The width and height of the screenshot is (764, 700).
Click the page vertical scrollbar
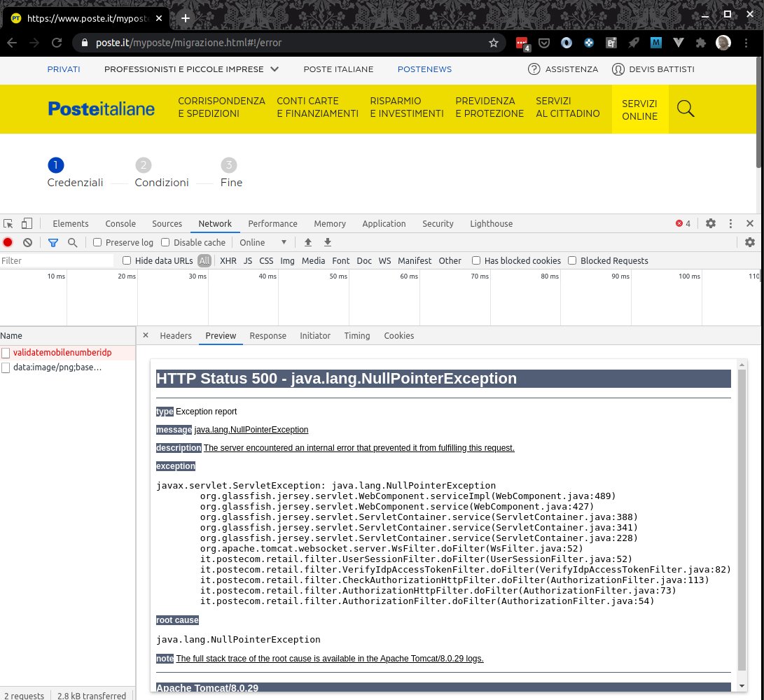pos(760,113)
